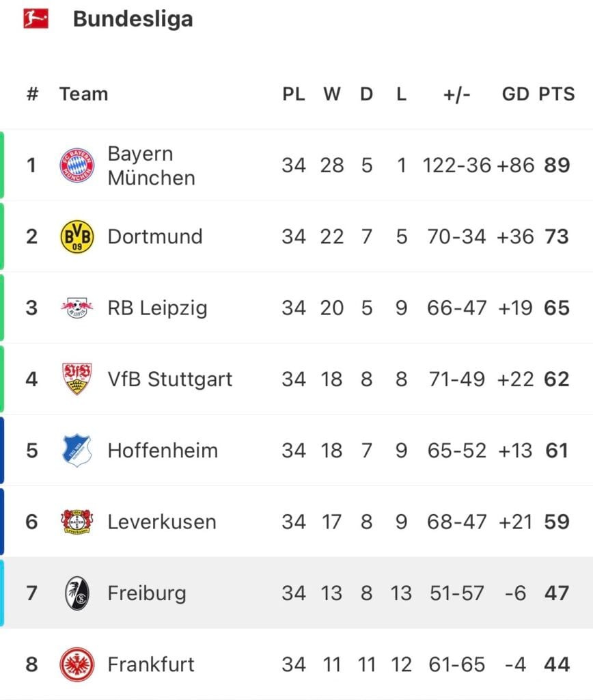Tap the Leverkusen club crest
Viewport: 593px width, 700px height.
77,522
